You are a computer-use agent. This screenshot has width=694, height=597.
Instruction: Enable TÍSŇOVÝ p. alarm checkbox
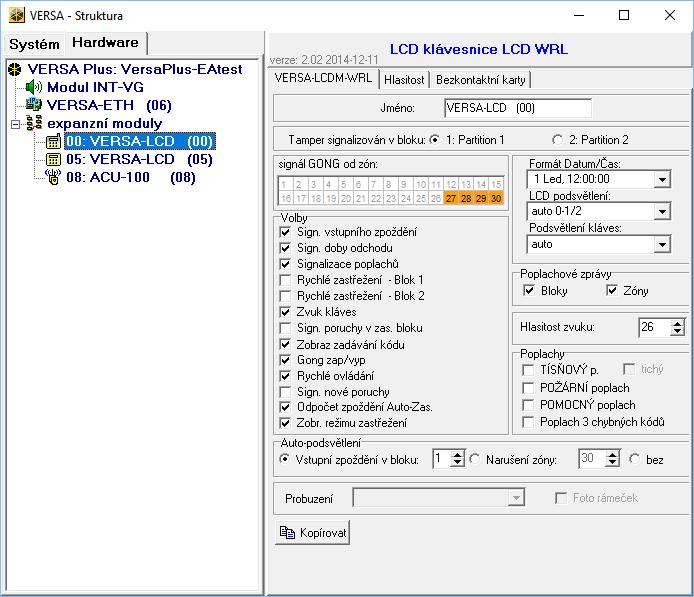click(x=528, y=370)
